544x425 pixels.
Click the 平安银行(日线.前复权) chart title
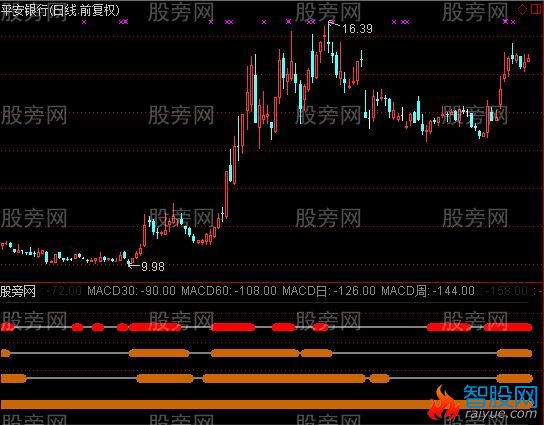(x=60, y=10)
